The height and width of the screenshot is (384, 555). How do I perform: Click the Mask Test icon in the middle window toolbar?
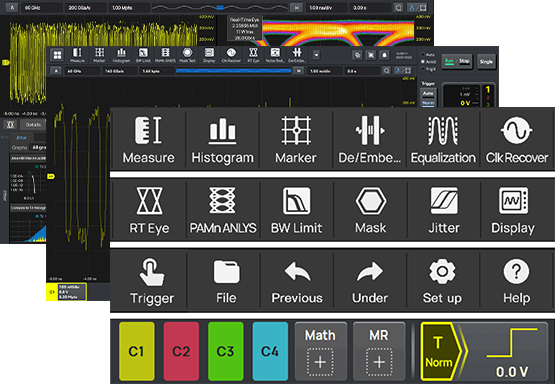187,55
